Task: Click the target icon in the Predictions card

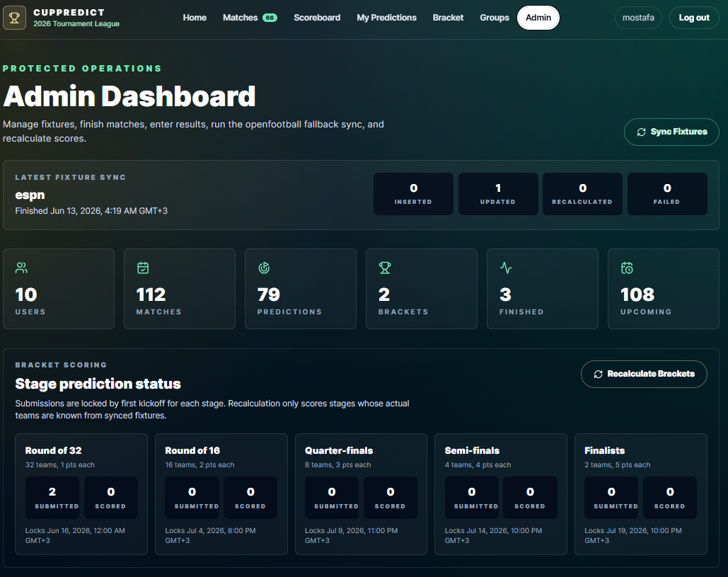Action: point(264,268)
